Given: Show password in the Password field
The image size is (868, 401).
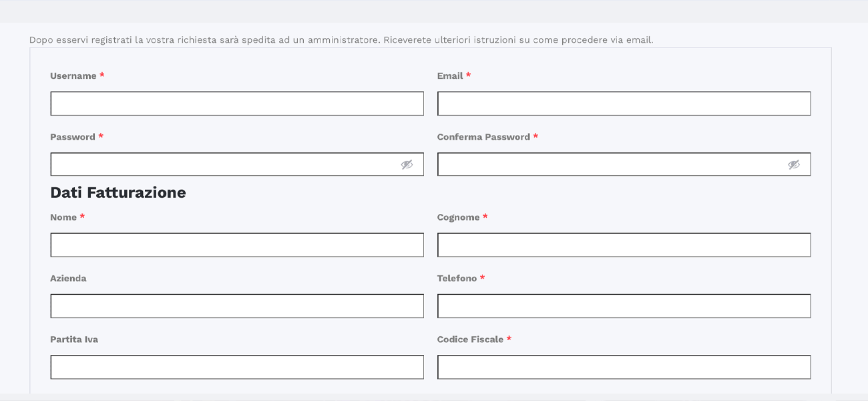Looking at the screenshot, I should (407, 164).
